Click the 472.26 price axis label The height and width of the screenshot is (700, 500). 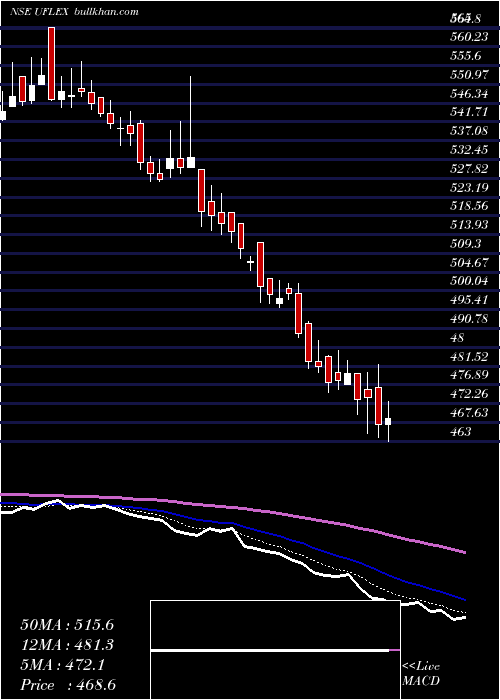tap(468, 395)
